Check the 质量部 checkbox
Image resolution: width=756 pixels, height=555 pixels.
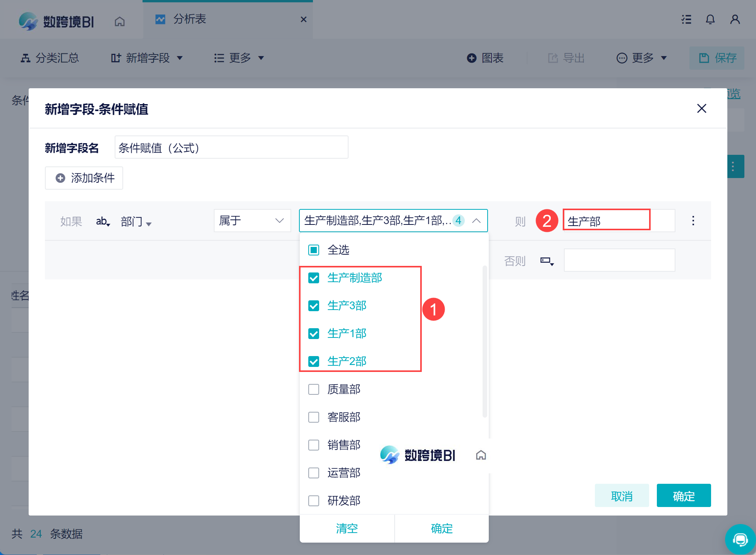[314, 389]
